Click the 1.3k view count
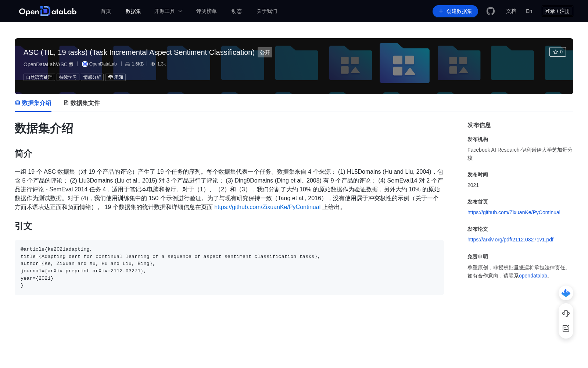Screen dimensions: 588x368 161,64
